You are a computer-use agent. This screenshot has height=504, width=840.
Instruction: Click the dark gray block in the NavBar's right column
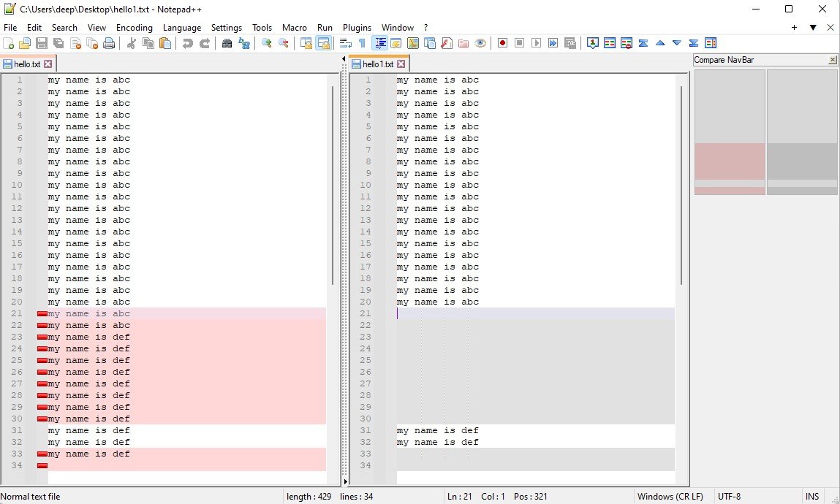click(802, 161)
